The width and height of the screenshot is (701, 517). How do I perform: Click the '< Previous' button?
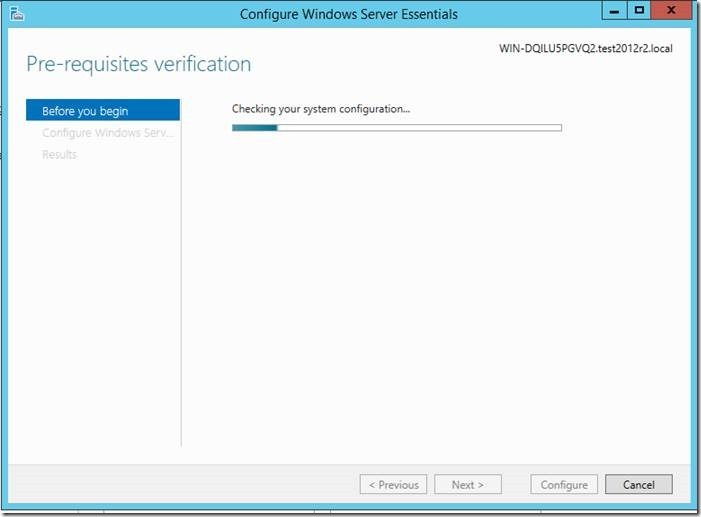coord(393,484)
